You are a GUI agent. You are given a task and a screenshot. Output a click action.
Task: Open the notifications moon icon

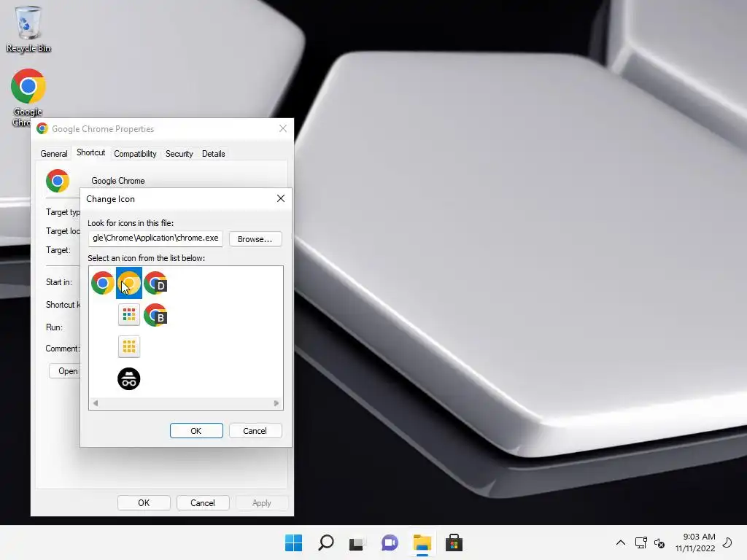tap(727, 542)
